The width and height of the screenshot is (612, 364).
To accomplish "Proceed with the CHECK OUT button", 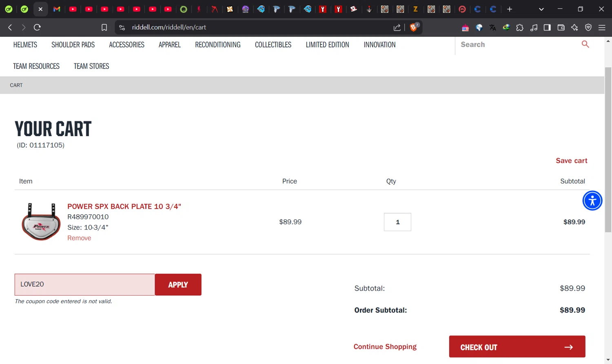I will point(517,347).
